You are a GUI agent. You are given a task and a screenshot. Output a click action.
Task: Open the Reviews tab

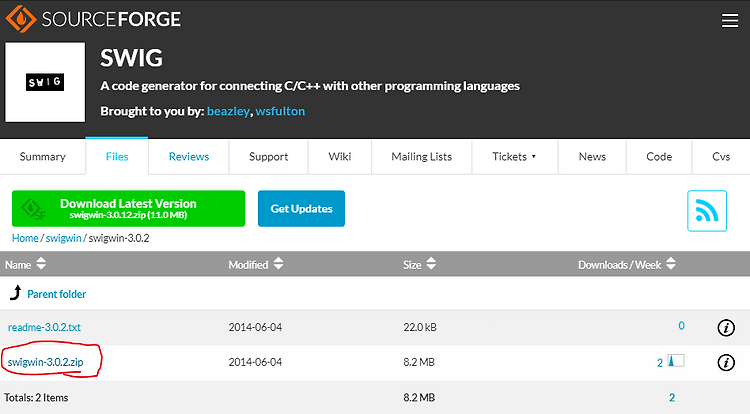click(189, 157)
